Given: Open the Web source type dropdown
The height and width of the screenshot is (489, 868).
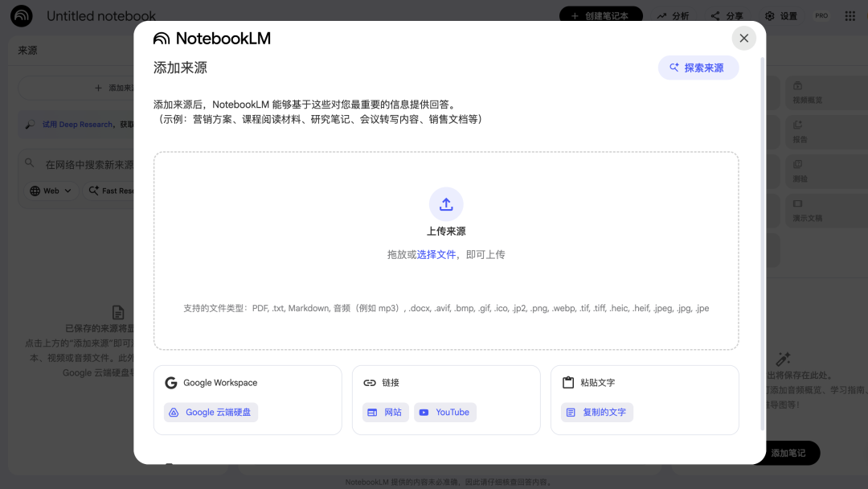Looking at the screenshot, I should pyautogui.click(x=49, y=191).
